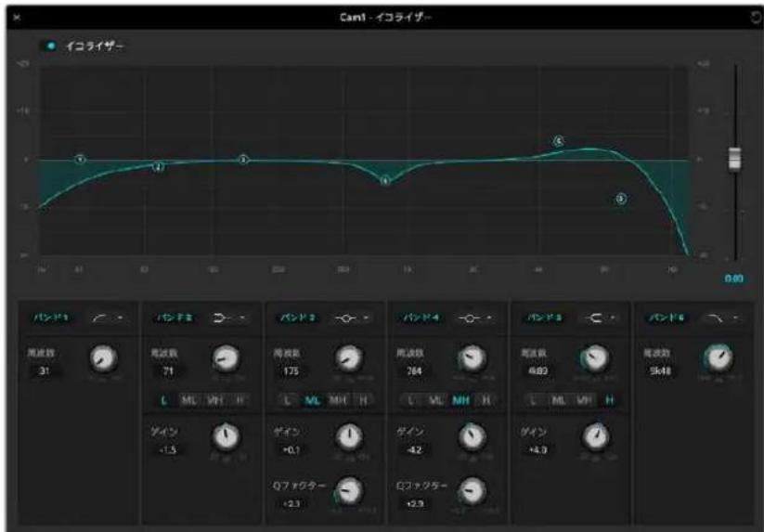Select H range for band 3

coord(363,400)
